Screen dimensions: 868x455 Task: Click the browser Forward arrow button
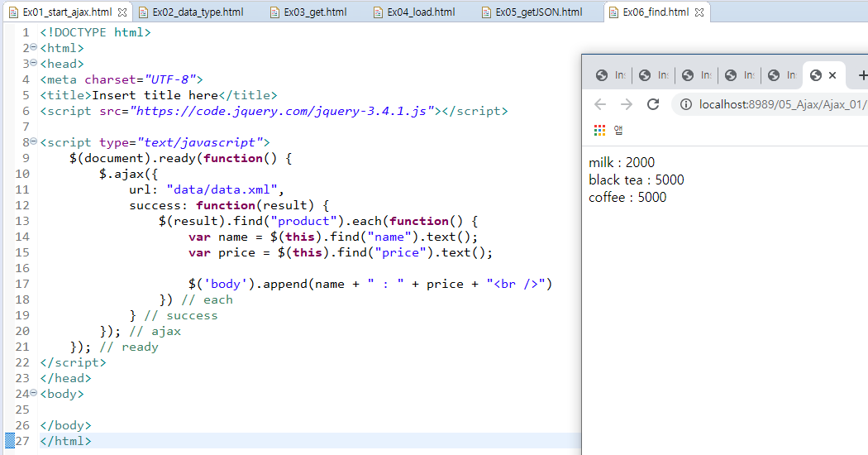coord(626,104)
